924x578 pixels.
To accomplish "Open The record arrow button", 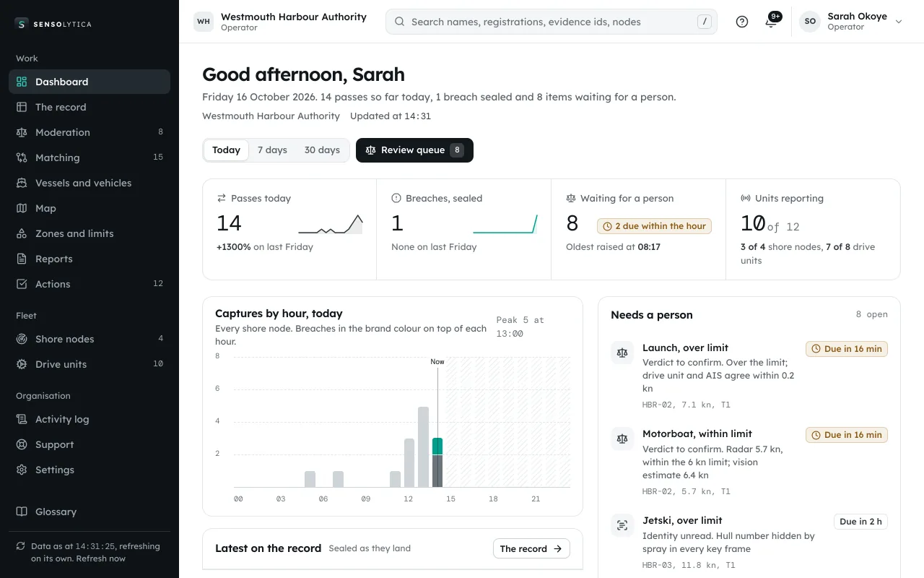I will tap(531, 549).
